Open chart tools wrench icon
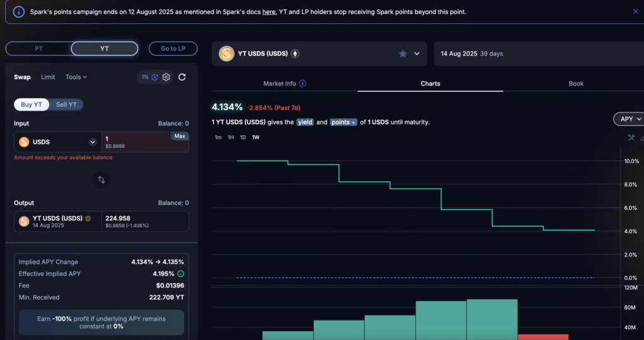 [631, 138]
